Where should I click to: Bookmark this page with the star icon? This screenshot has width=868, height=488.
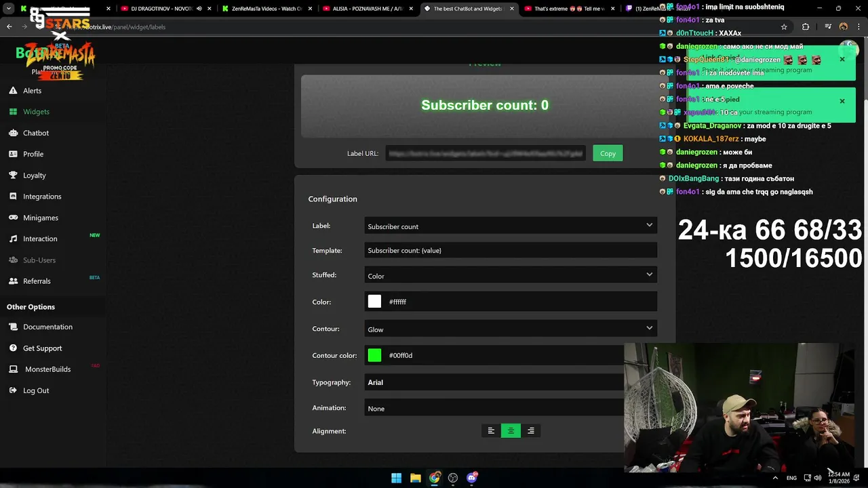(784, 27)
